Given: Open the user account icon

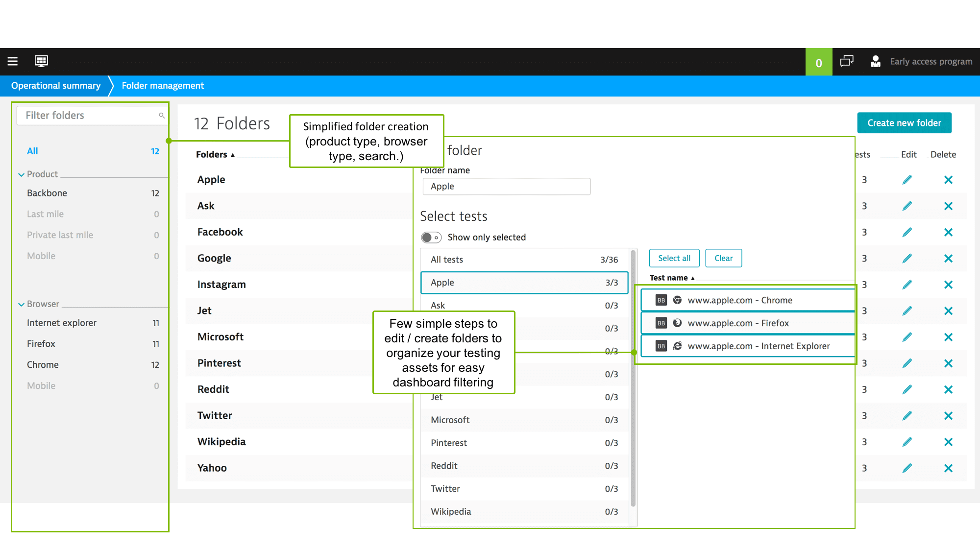Looking at the screenshot, I should 876,61.
